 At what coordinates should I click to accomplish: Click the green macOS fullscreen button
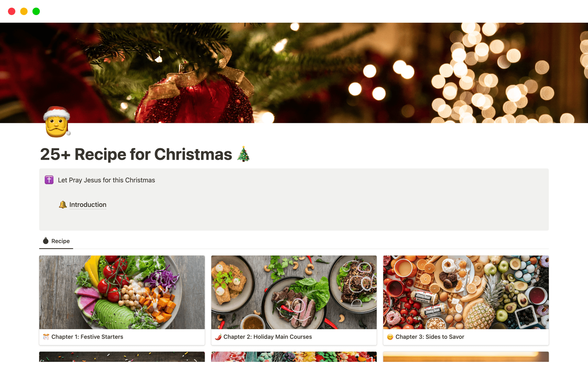(x=36, y=11)
